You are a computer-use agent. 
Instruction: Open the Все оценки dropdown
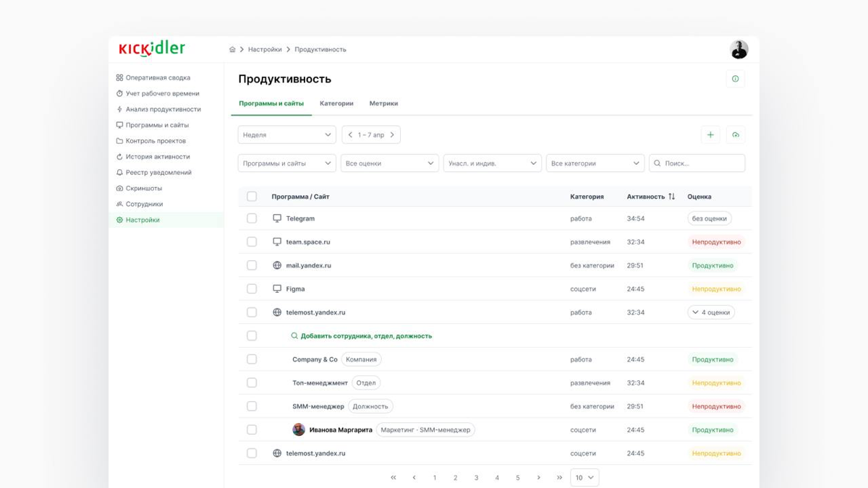point(390,163)
